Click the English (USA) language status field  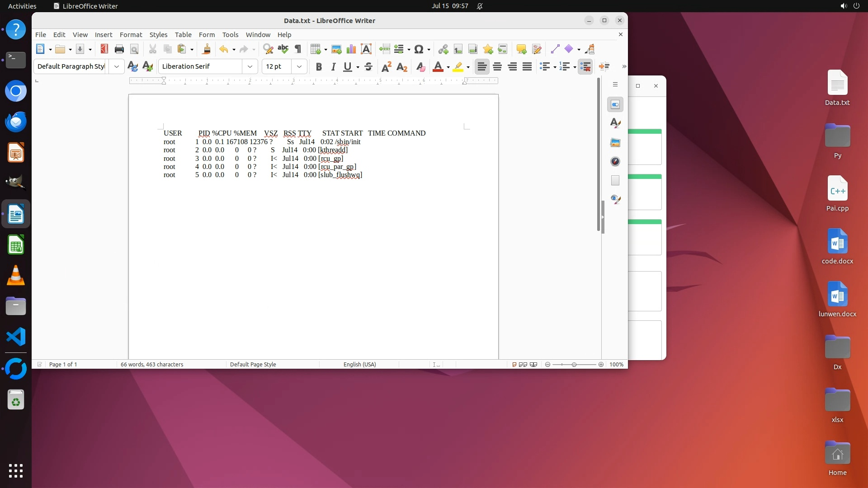coord(359,365)
